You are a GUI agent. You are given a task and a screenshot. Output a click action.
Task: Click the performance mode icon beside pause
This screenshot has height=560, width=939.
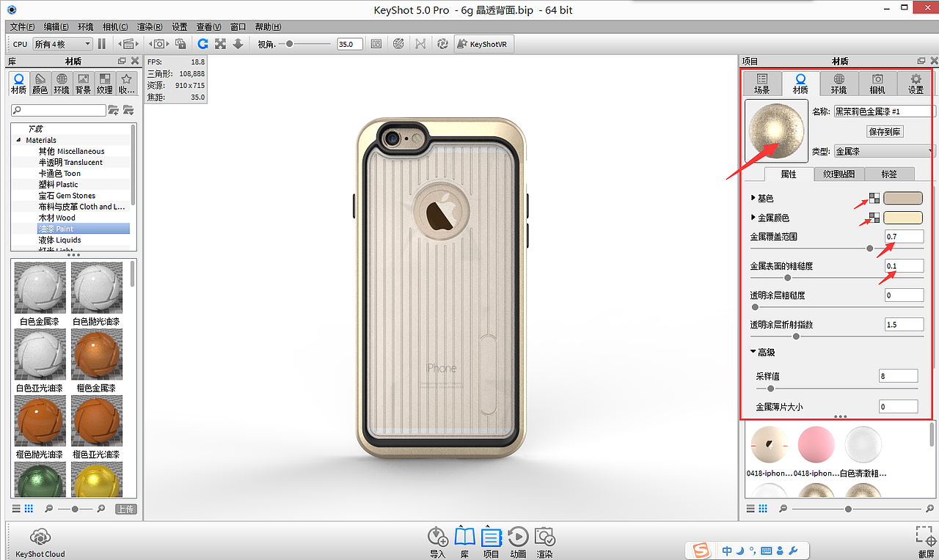128,44
